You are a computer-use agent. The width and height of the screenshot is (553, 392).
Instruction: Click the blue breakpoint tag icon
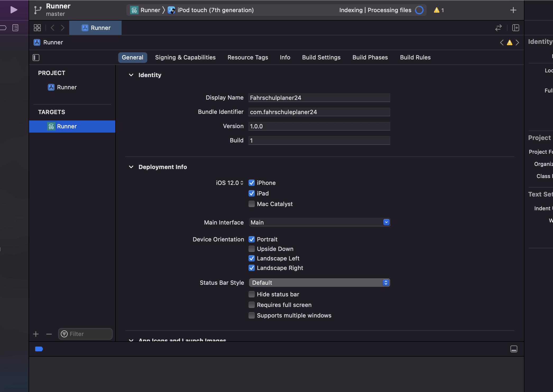39,349
